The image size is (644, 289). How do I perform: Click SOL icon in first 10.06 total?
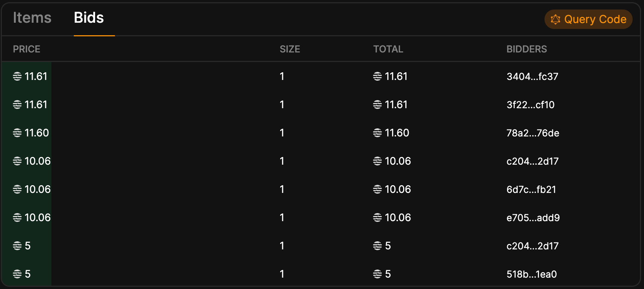(x=377, y=161)
